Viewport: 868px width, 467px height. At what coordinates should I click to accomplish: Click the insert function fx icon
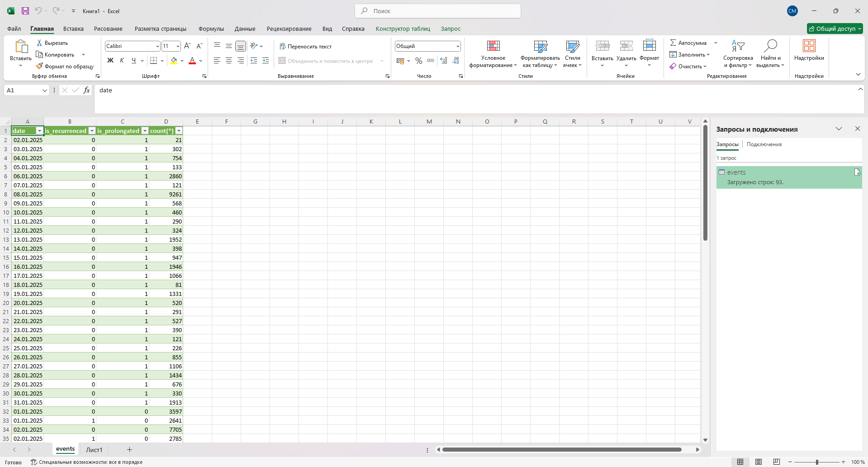(86, 90)
